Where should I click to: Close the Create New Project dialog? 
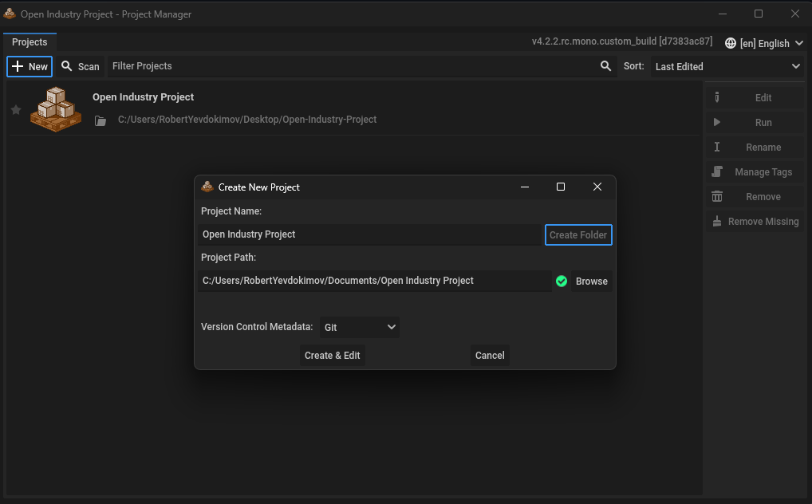(x=597, y=187)
